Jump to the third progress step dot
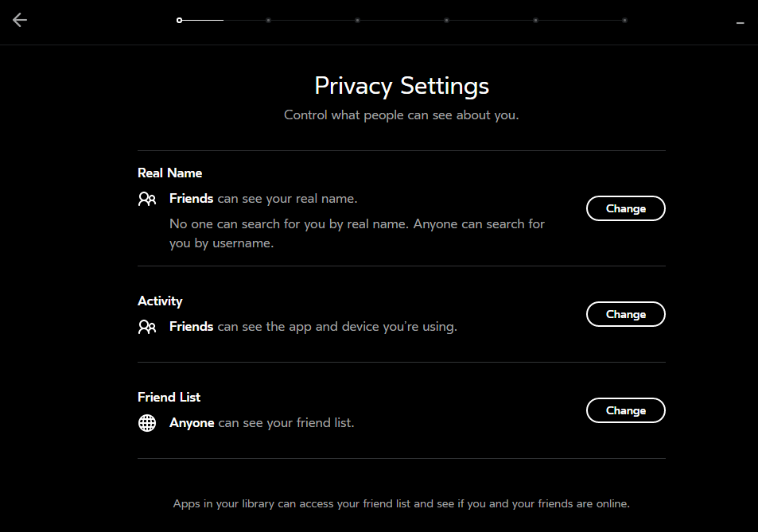 357,21
